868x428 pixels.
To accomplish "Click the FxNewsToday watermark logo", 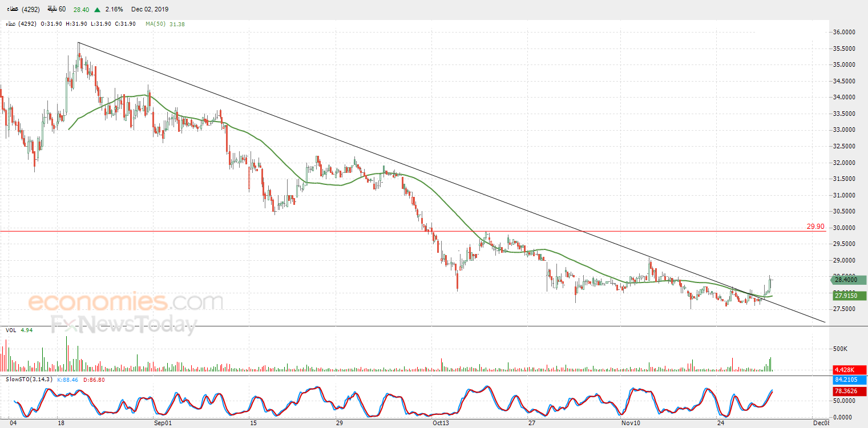I will 123,325.
